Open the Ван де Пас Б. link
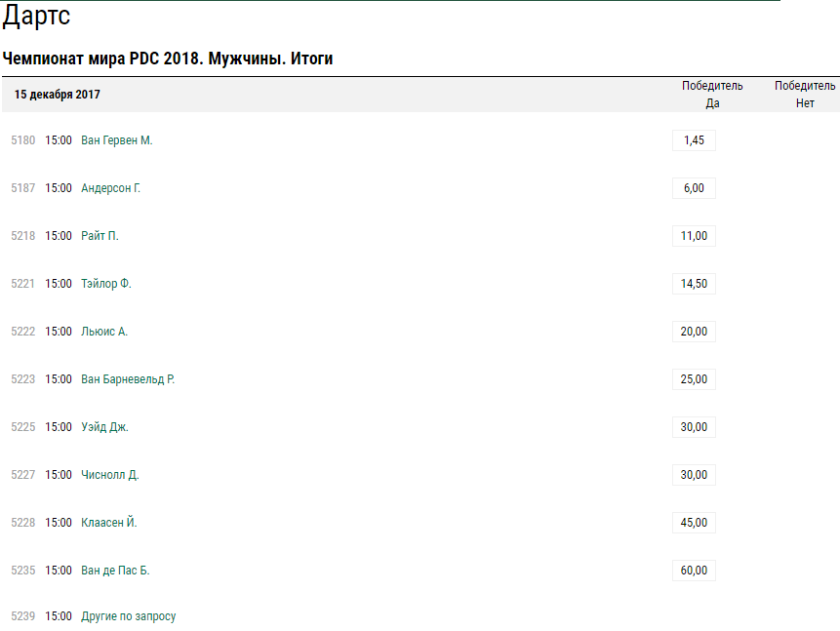The width and height of the screenshot is (840, 631). click(115, 571)
